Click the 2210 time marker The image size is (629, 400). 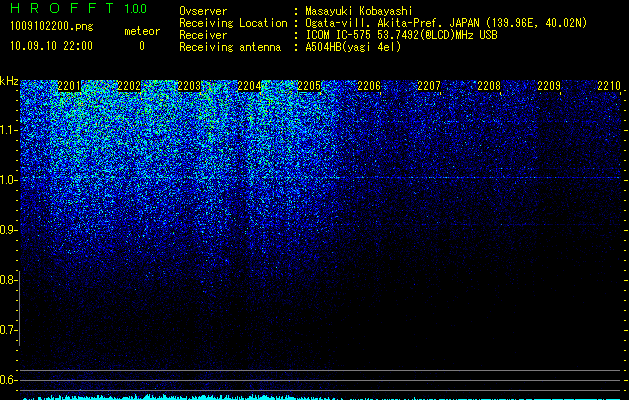pyautogui.click(x=609, y=86)
